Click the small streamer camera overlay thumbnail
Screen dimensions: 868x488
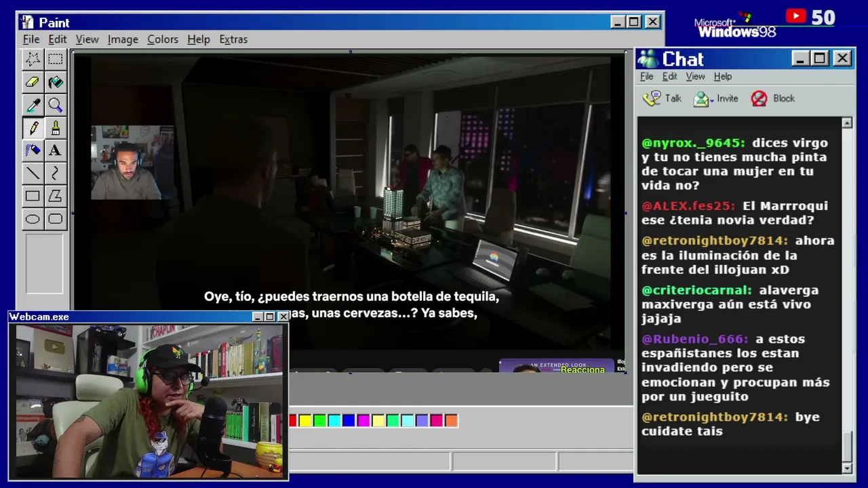[x=132, y=163]
